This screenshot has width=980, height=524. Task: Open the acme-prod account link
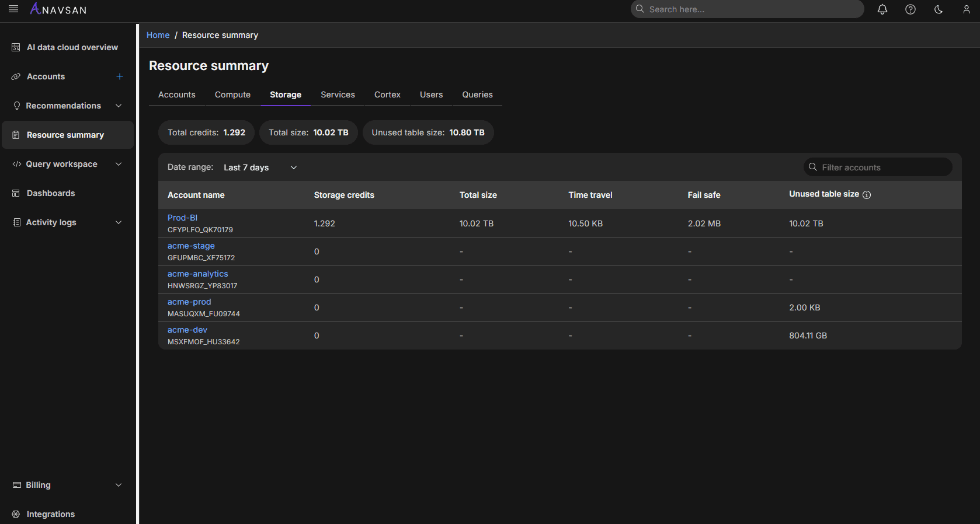coord(189,302)
